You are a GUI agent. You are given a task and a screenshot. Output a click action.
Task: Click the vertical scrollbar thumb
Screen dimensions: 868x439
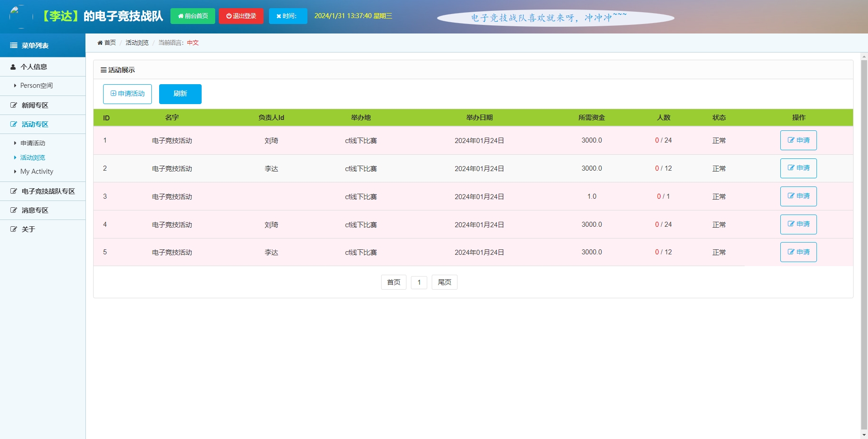click(x=864, y=244)
